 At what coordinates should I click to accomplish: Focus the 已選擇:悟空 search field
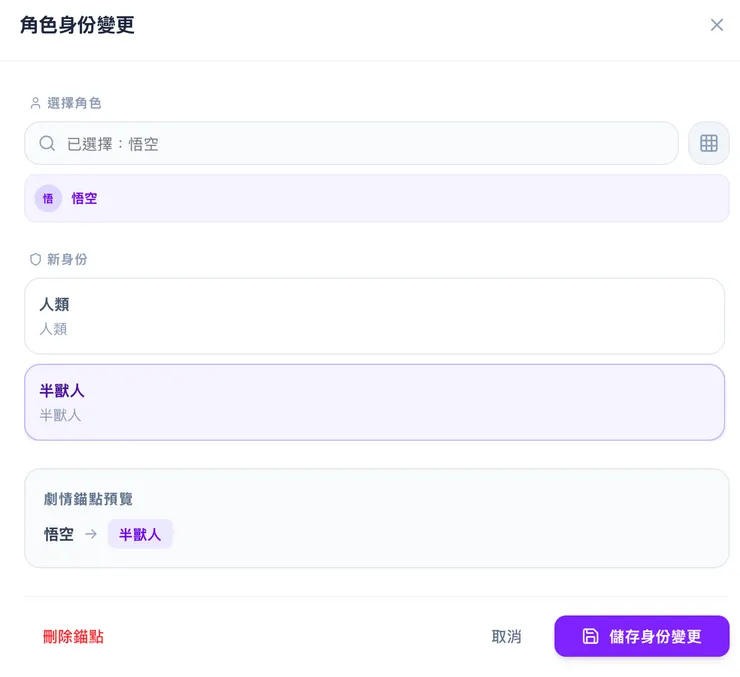(x=351, y=143)
